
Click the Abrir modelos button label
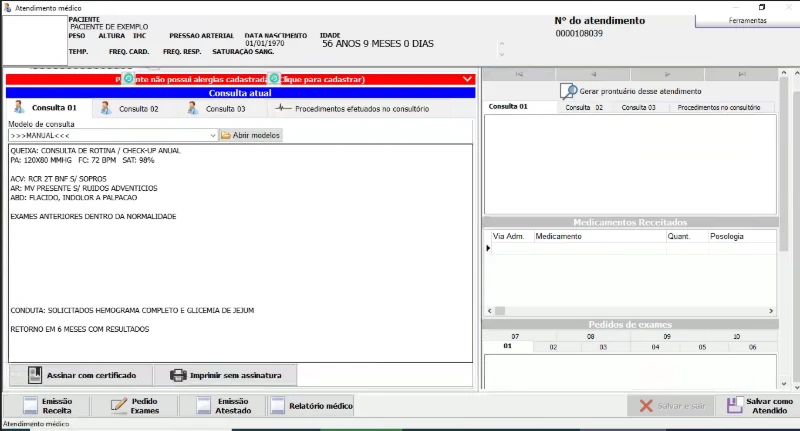pyautogui.click(x=256, y=135)
